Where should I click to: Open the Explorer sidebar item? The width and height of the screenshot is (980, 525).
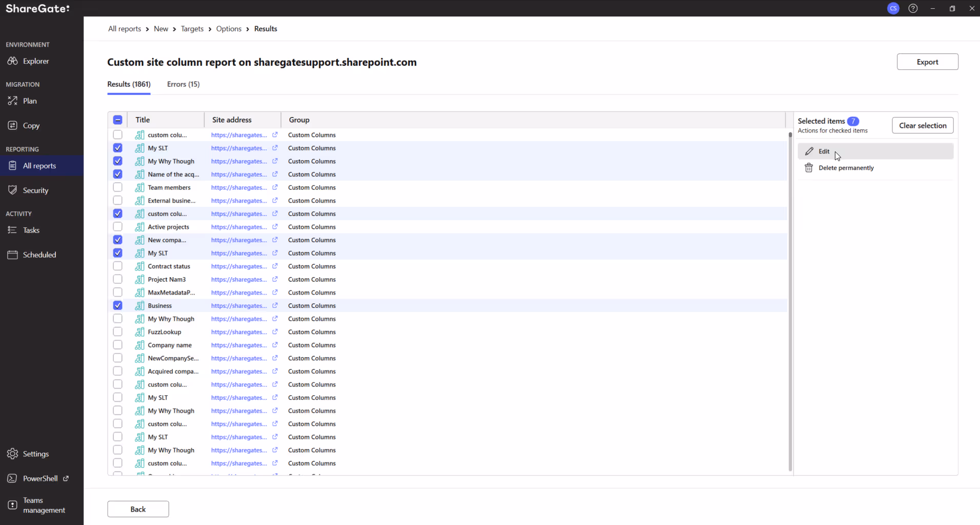click(42, 61)
